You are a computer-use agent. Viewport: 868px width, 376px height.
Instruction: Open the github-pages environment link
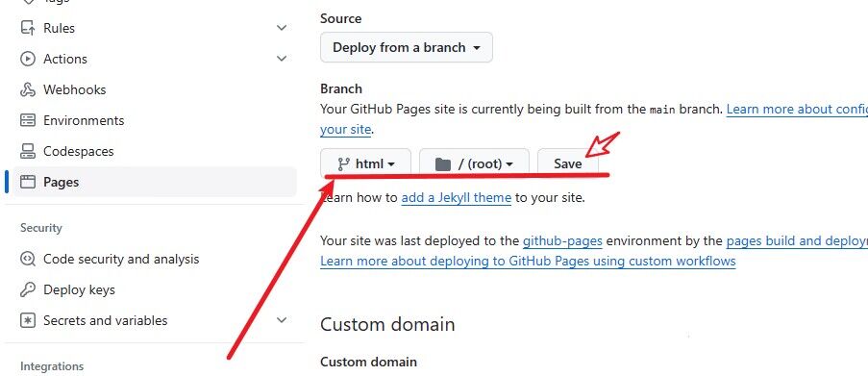click(x=562, y=241)
